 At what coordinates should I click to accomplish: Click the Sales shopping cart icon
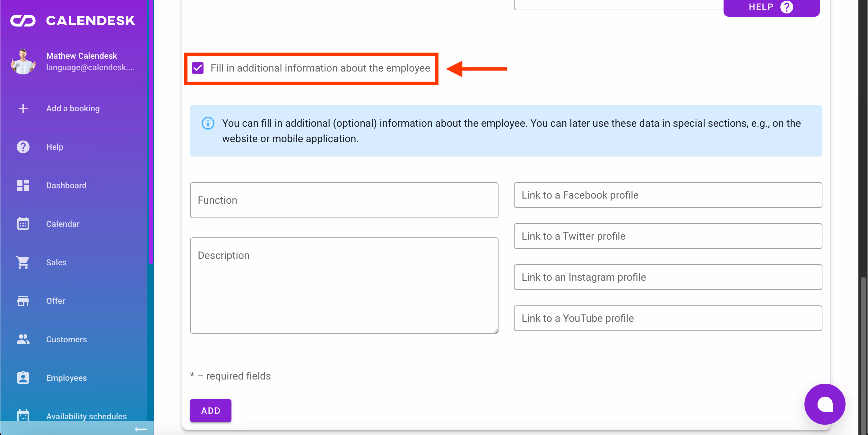[x=23, y=262]
